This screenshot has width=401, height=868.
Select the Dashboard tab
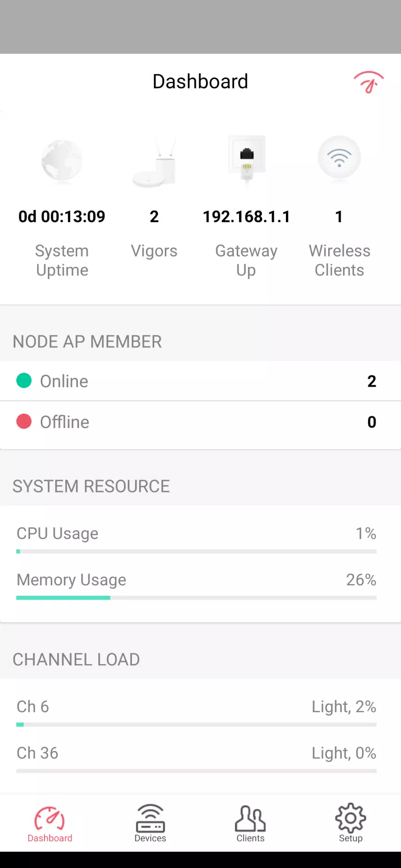[50, 823]
